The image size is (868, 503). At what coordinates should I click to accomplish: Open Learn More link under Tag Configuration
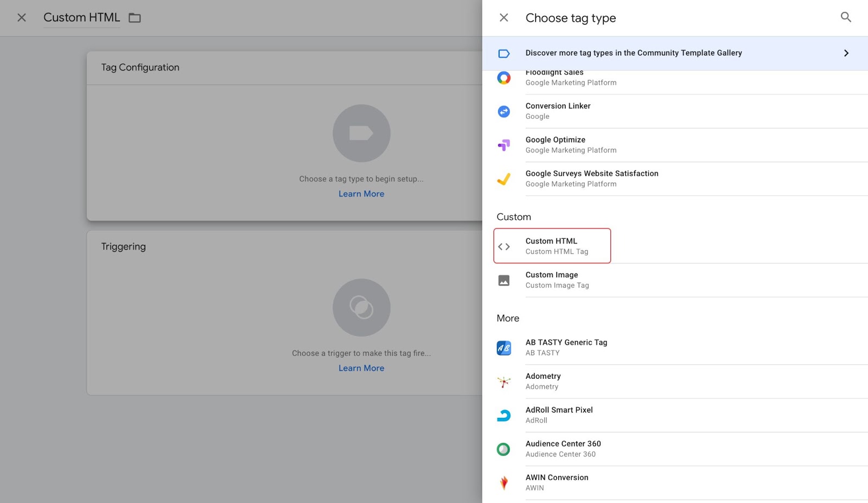pos(361,194)
